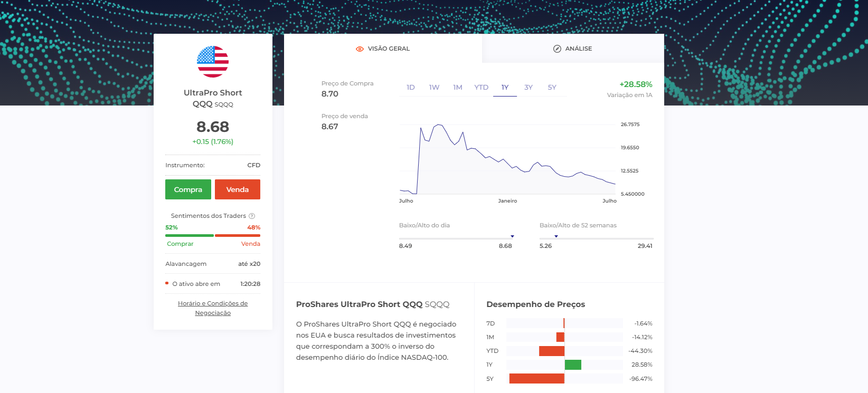Click the 1:20:28 countdown timer
This screenshot has width=868, height=393.
point(250,284)
